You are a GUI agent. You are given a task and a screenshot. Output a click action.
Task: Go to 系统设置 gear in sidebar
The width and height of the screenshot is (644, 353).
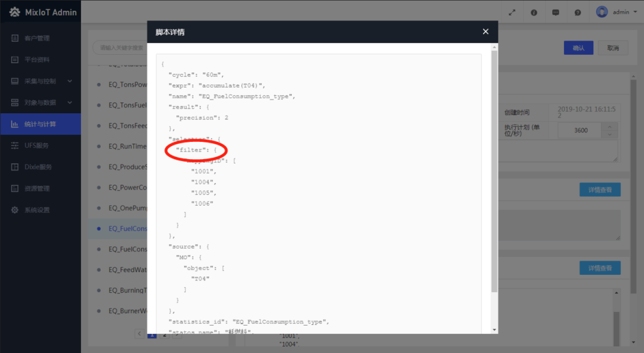[37, 210]
